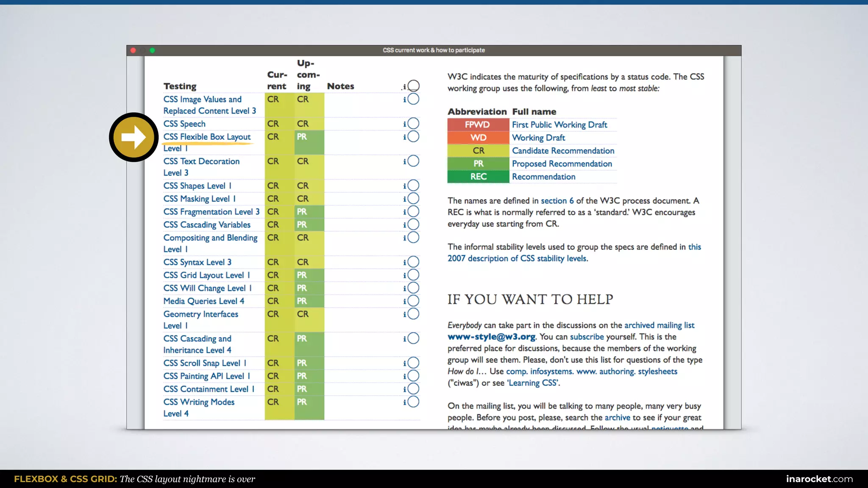Click info circle for CSS Flexible Box Layout
Screen dimensions: 868x488
pyautogui.click(x=413, y=137)
